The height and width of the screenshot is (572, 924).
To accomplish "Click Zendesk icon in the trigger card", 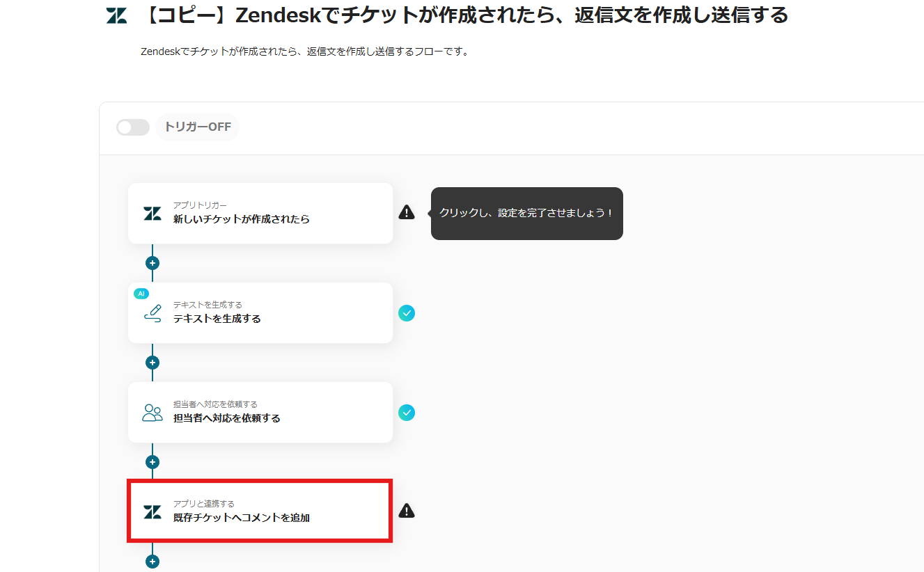I will click(152, 214).
